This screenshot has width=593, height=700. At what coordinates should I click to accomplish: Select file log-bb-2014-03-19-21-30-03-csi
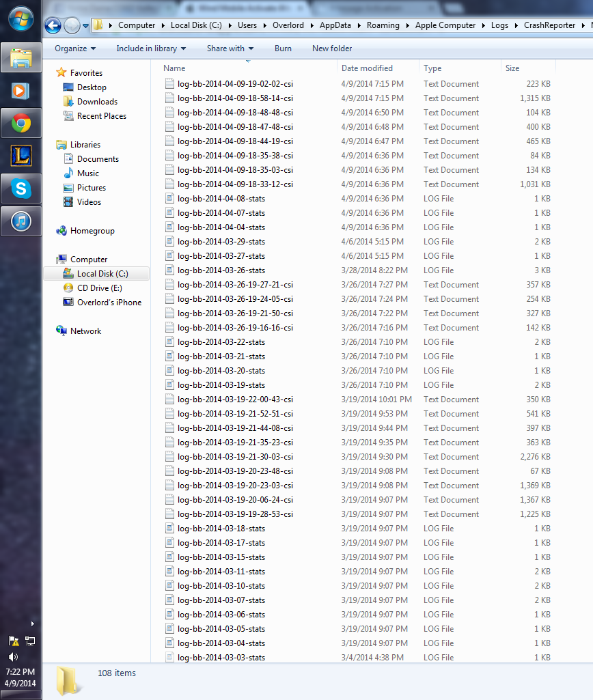235,457
